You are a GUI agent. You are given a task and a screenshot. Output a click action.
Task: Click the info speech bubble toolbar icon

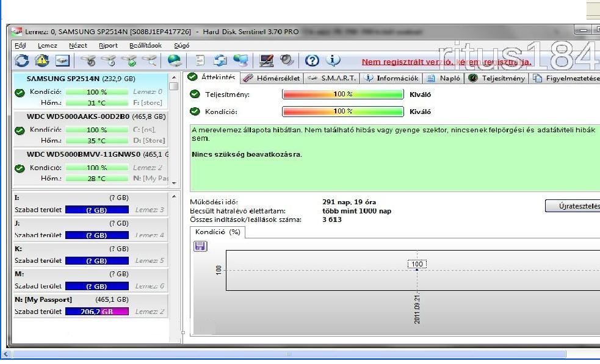tap(333, 60)
